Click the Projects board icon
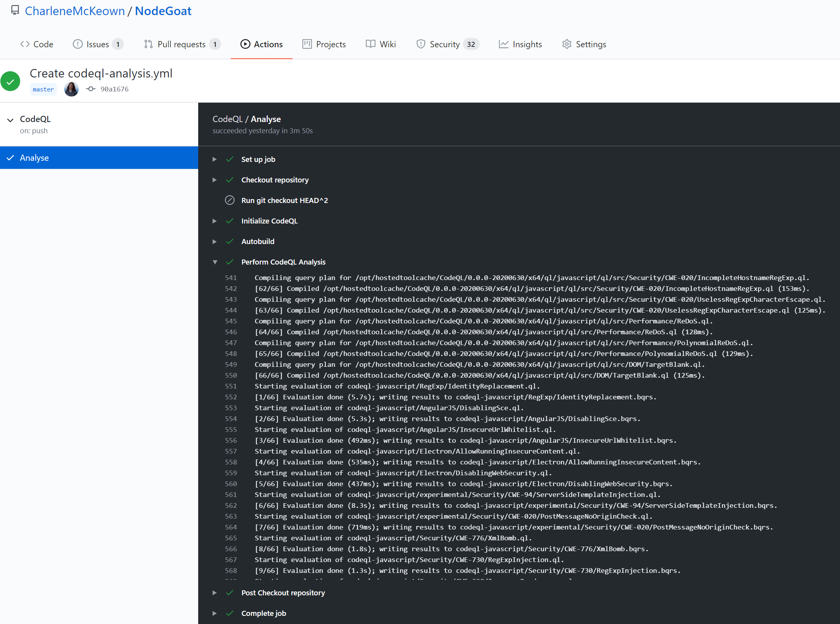 pos(307,44)
